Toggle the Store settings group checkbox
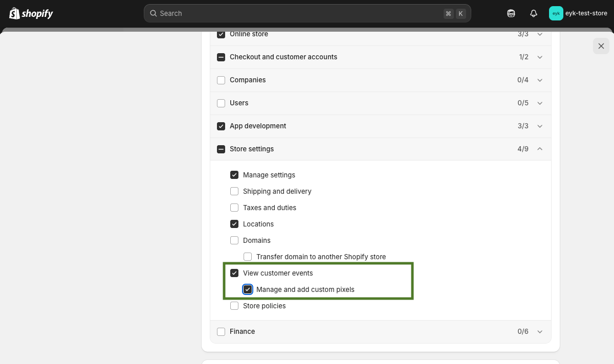 [x=221, y=149]
